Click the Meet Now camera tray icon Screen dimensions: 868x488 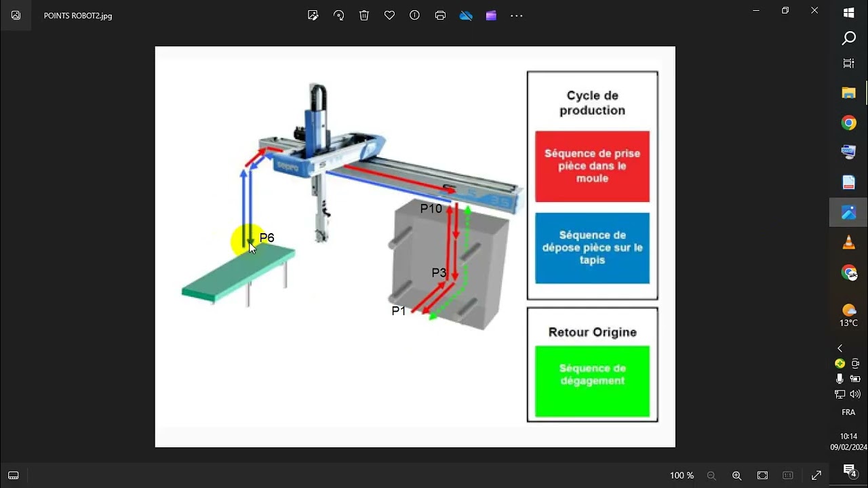[855, 363]
